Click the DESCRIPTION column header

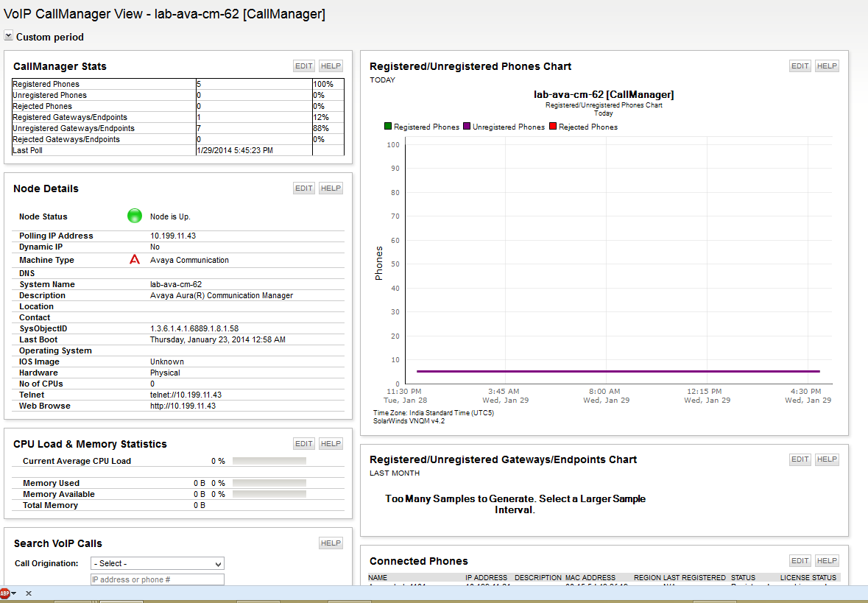tap(538, 577)
